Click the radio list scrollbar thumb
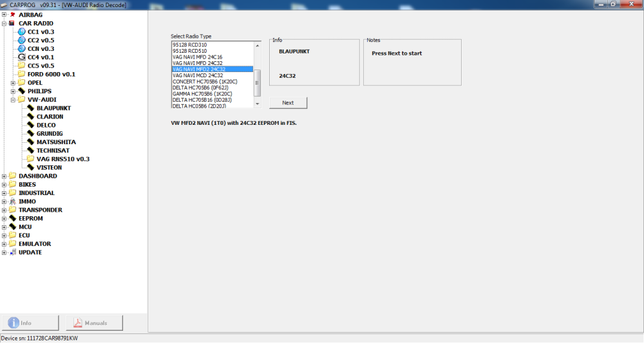Viewport: 644px width, 343px height. pos(258,83)
